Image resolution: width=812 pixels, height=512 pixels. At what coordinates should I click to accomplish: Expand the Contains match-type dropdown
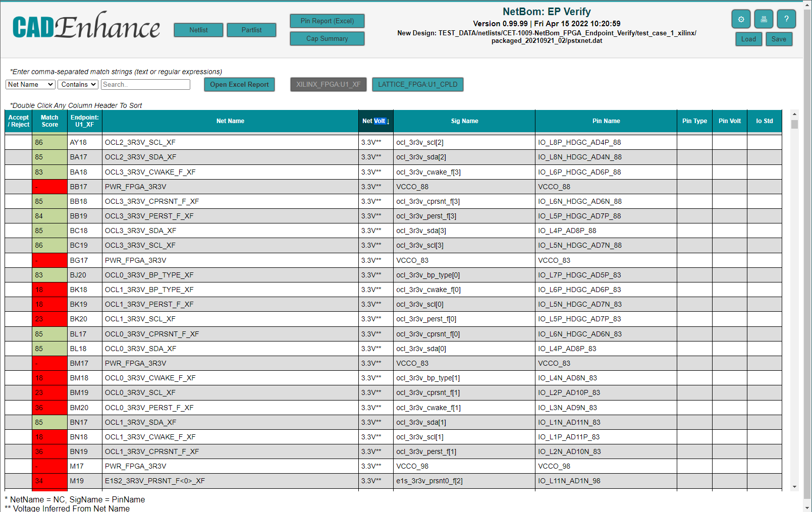pos(78,84)
